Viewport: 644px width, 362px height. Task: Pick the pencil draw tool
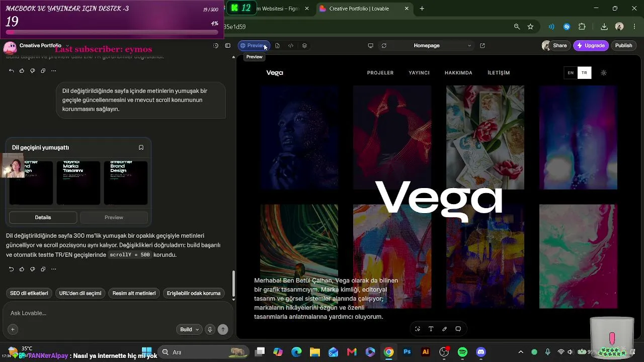[x=444, y=329]
